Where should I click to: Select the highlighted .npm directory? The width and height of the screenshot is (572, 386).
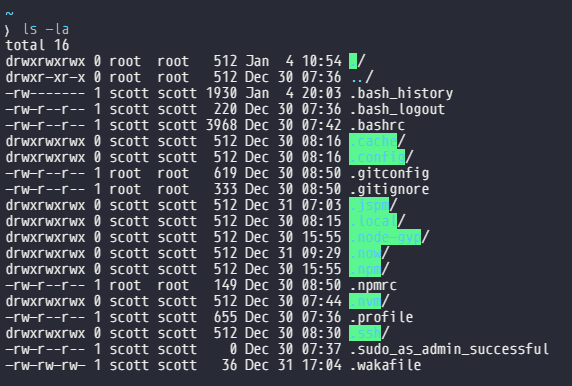click(365, 269)
